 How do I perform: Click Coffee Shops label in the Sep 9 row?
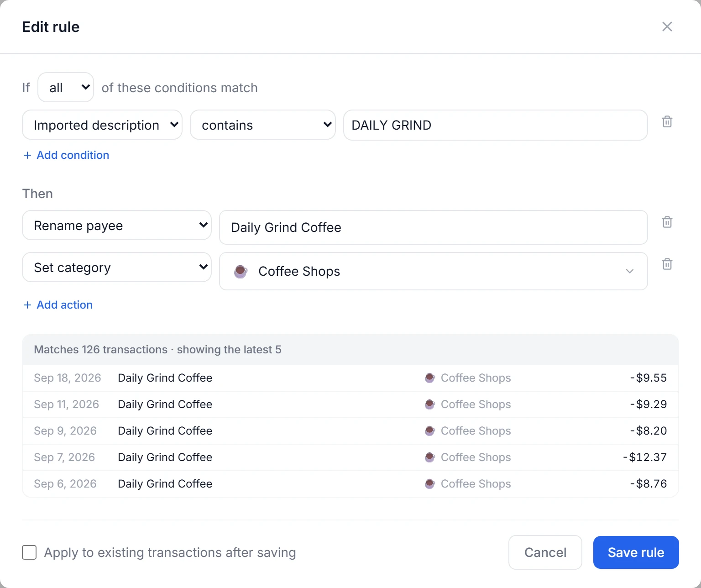(x=476, y=431)
